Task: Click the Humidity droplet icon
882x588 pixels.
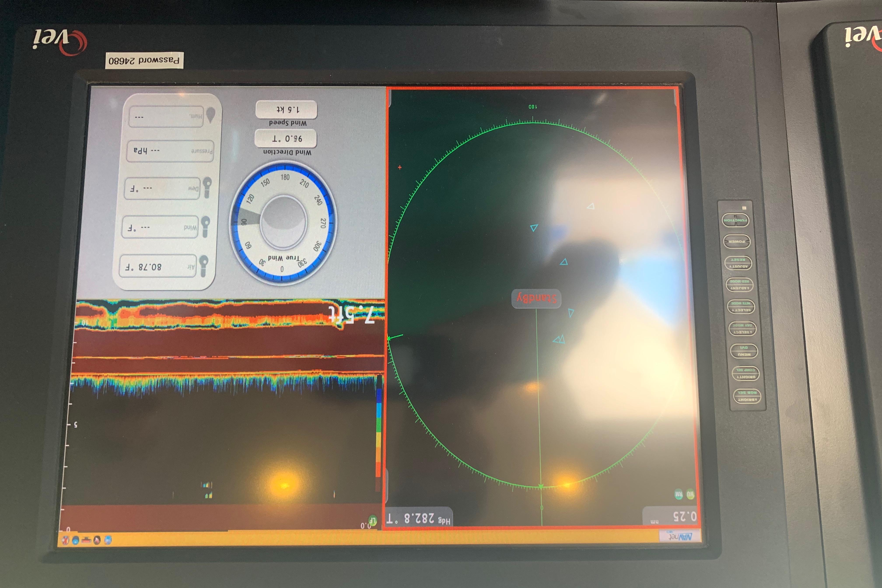Action: [211, 114]
